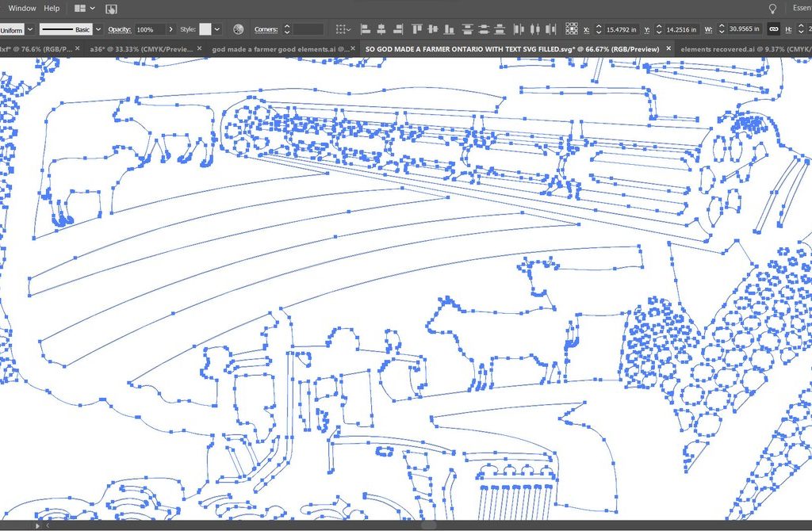Open the Window menu

(22, 9)
